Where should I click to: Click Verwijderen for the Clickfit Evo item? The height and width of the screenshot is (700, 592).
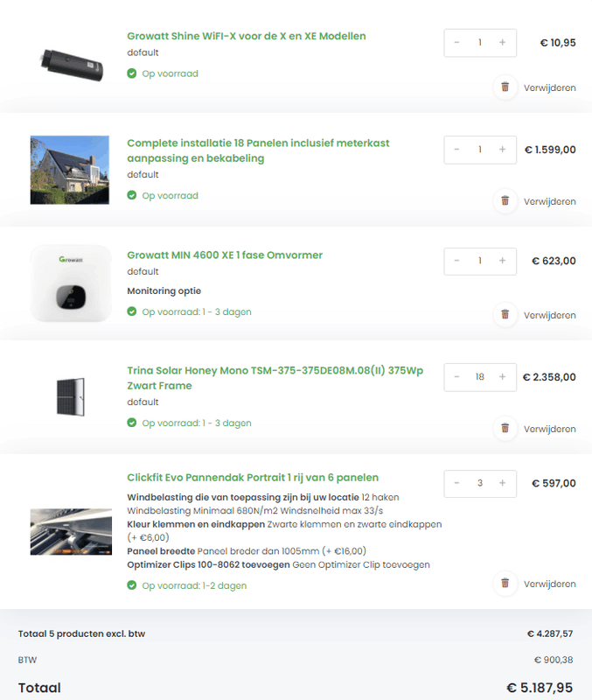point(549,584)
